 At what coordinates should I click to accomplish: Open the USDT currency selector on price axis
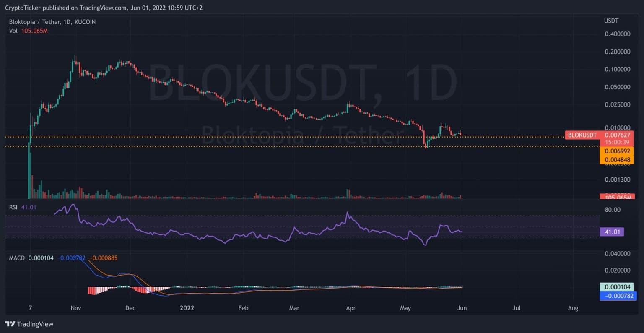(611, 21)
